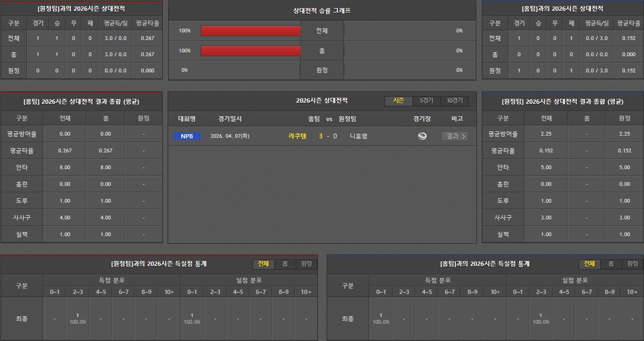Select 전체 in 원정팀 scoring stats panel

(x=263, y=264)
